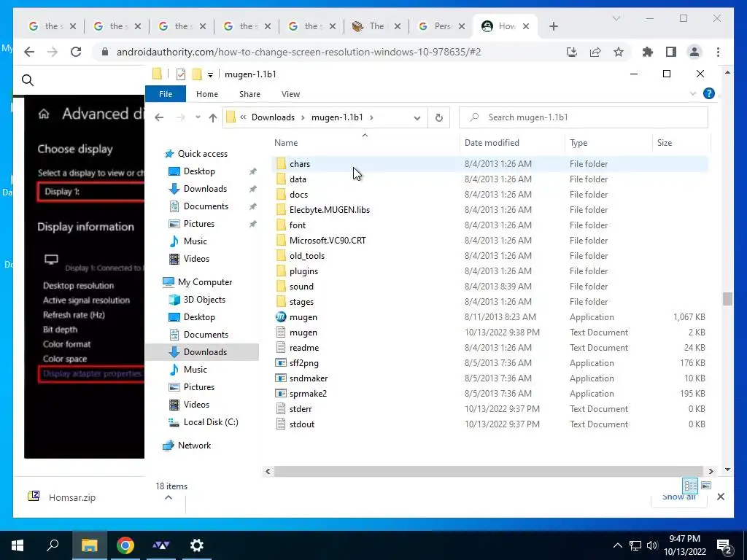This screenshot has height=560, width=747.
Task: Click chevron after mugen-1.1b1 breadcrumb
Action: point(371,117)
